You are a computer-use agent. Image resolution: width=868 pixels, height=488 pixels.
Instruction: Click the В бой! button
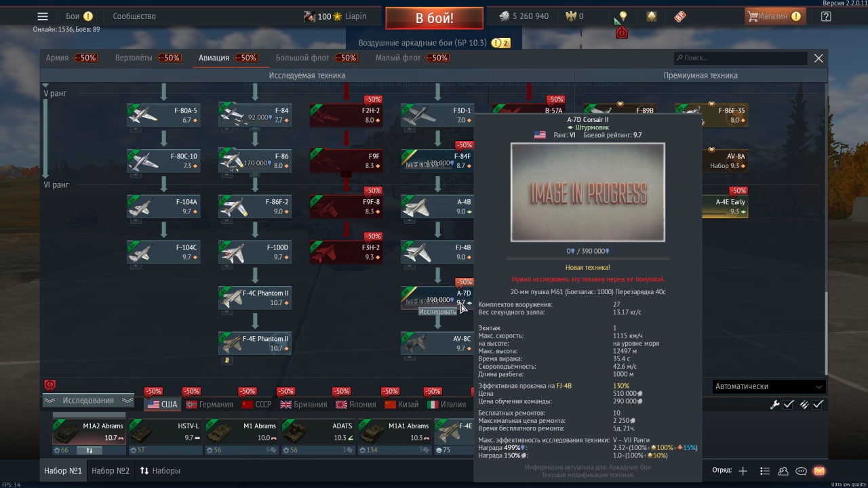click(434, 18)
